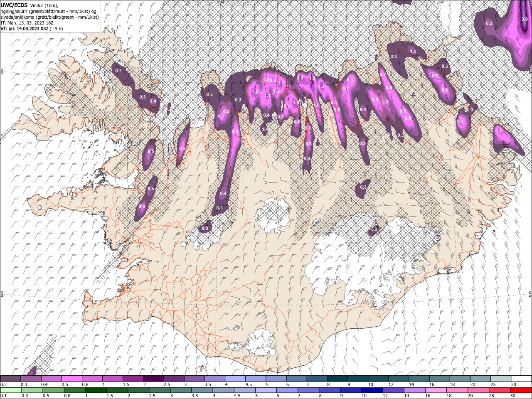This screenshot has height=399, width=532.
Task: Click the 'rigning/skúrir' rain description line
Action: [x=49, y=11]
